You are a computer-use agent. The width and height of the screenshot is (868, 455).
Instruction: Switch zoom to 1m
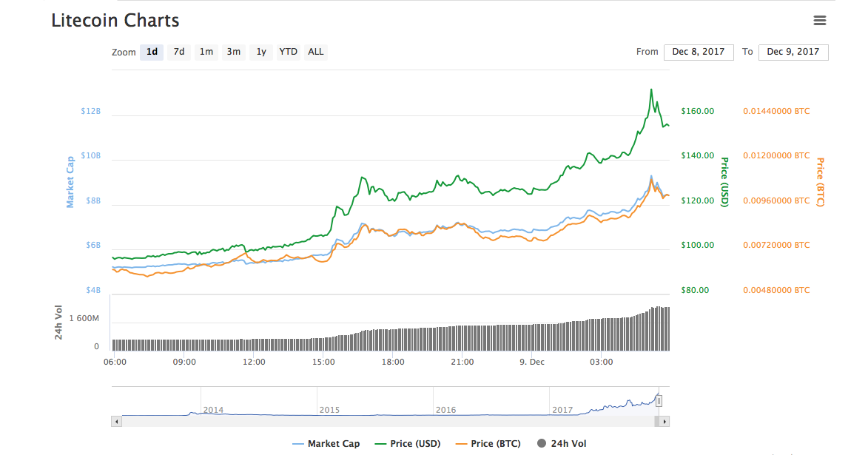point(206,52)
